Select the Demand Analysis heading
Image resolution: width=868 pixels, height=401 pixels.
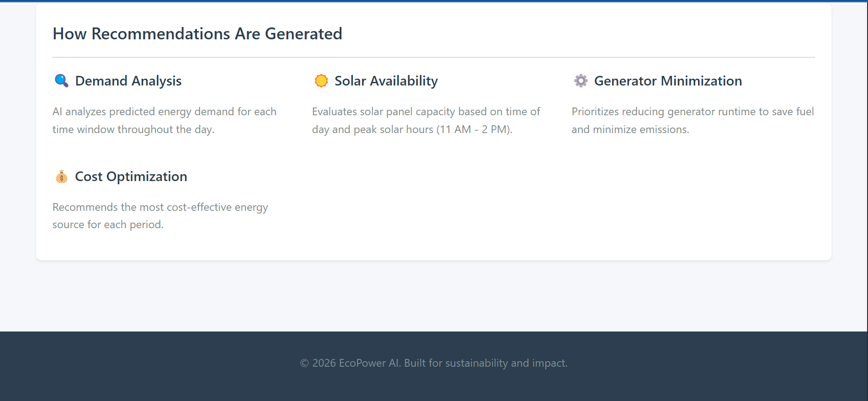pos(128,81)
